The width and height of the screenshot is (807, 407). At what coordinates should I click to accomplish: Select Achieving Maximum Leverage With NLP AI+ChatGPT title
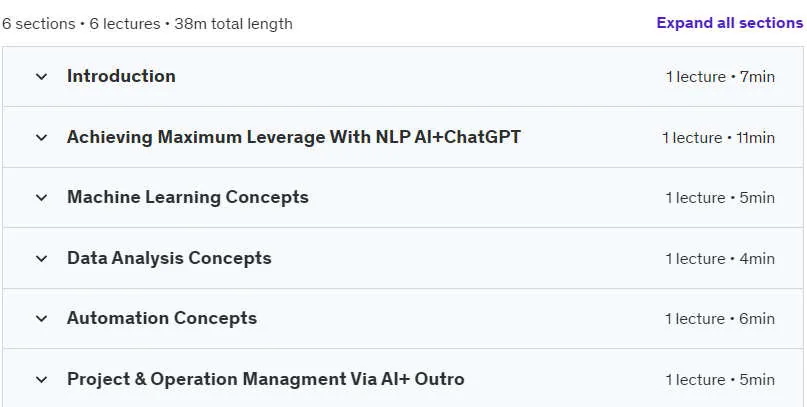[294, 137]
